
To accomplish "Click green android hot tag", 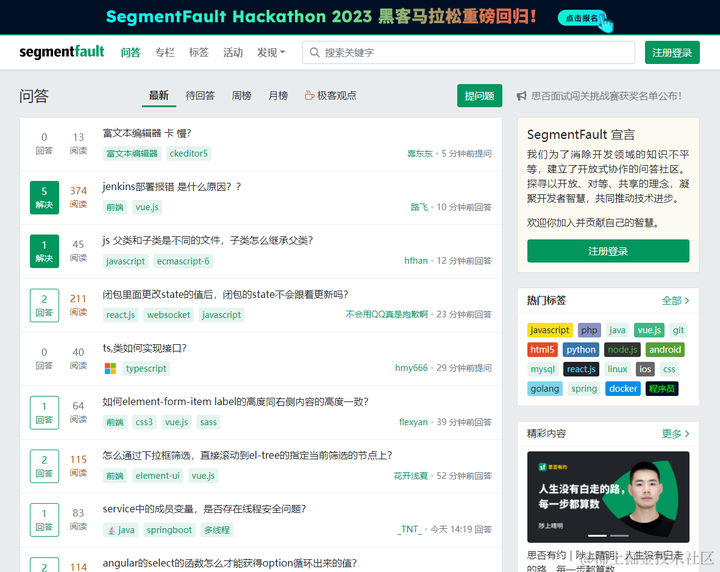I will click(665, 350).
